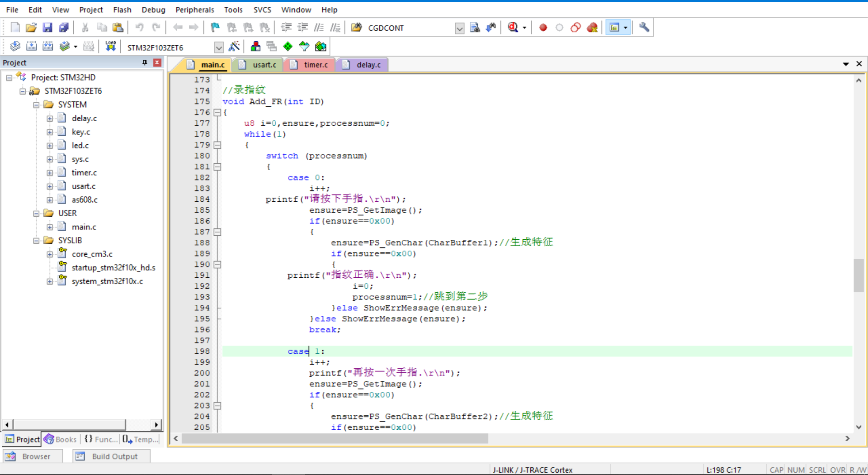The height and width of the screenshot is (475, 868).
Task: Start a debug session with the red d icon
Action: pos(513,27)
